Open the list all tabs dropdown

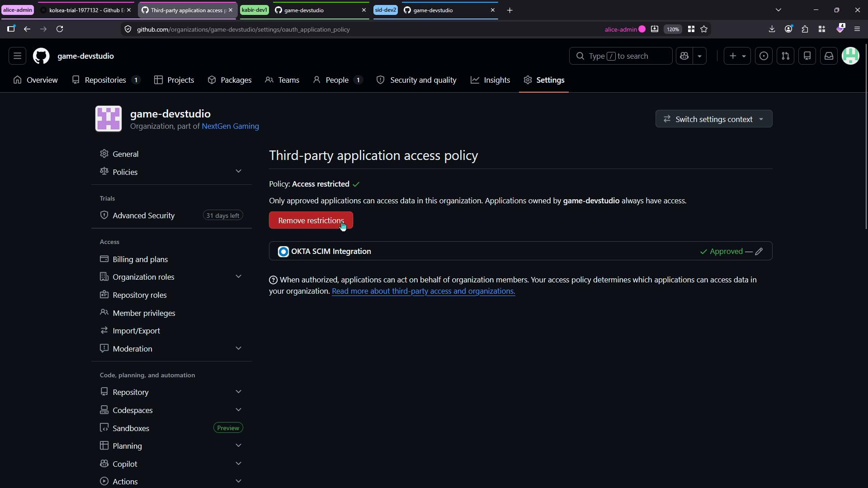click(778, 10)
